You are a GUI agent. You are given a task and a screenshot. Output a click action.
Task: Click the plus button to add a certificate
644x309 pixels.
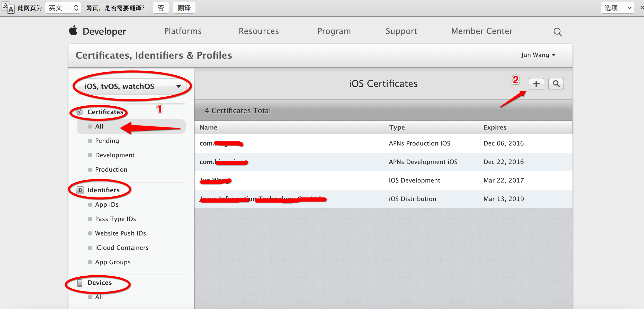coord(536,84)
